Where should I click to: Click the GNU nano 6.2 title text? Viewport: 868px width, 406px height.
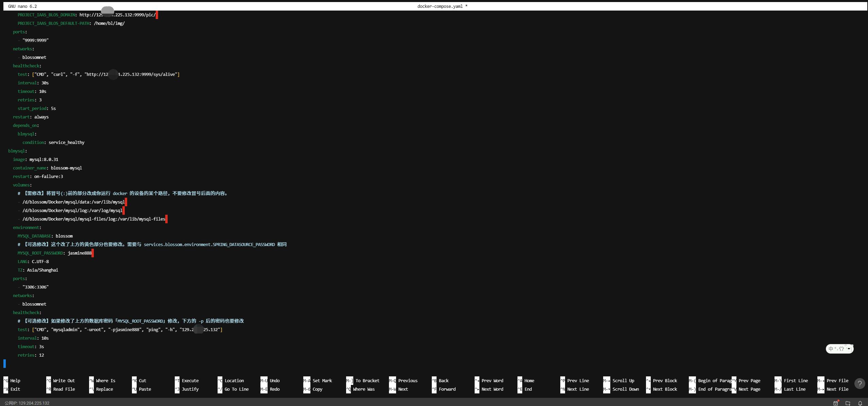tap(22, 6)
